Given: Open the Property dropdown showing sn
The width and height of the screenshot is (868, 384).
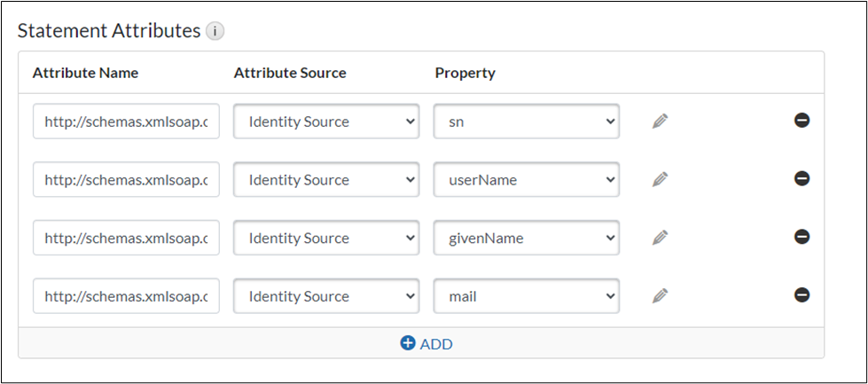Looking at the screenshot, I should (526, 121).
